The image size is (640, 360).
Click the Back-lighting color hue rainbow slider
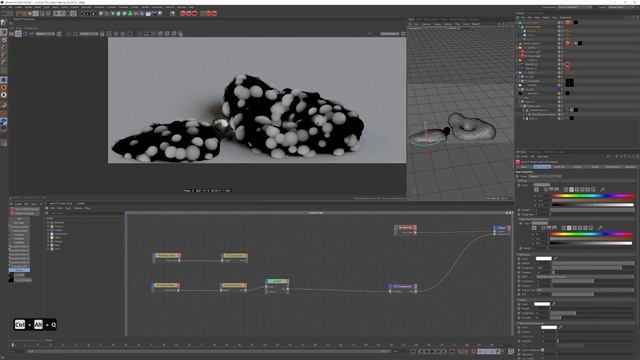(x=591, y=234)
